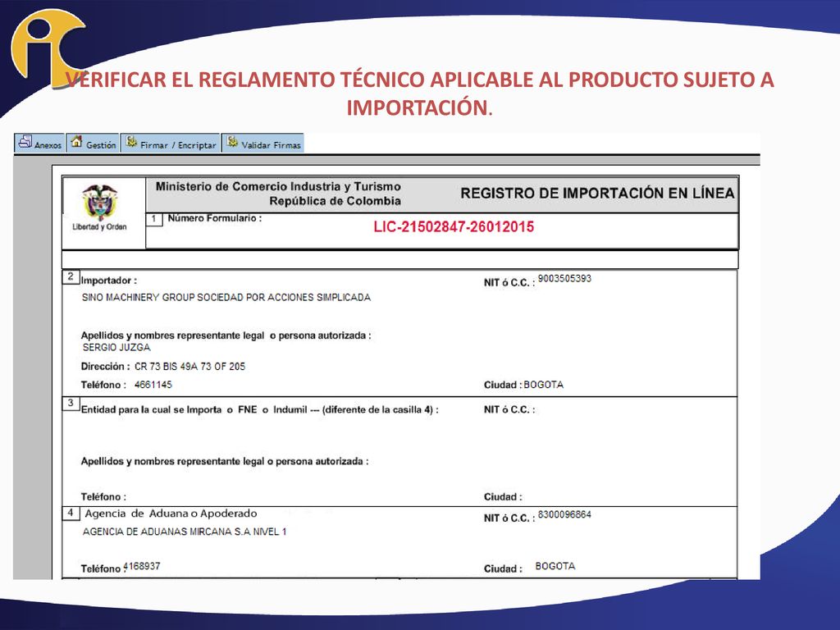
Task: Click box number 4 marker
Action: click(71, 513)
